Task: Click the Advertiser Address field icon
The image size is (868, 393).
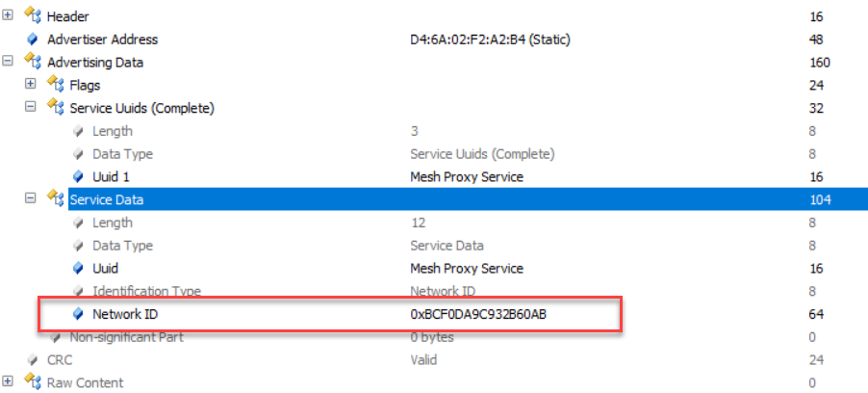Action: click(32, 39)
